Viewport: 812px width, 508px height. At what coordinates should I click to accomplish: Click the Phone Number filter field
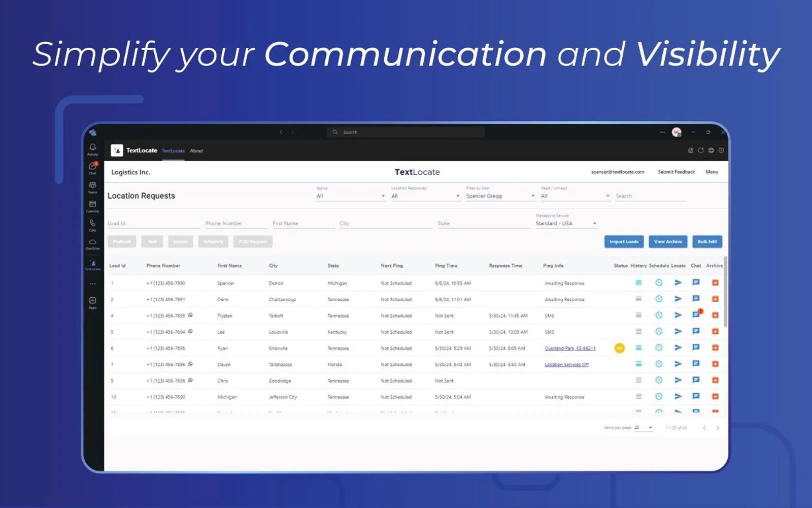(236, 224)
